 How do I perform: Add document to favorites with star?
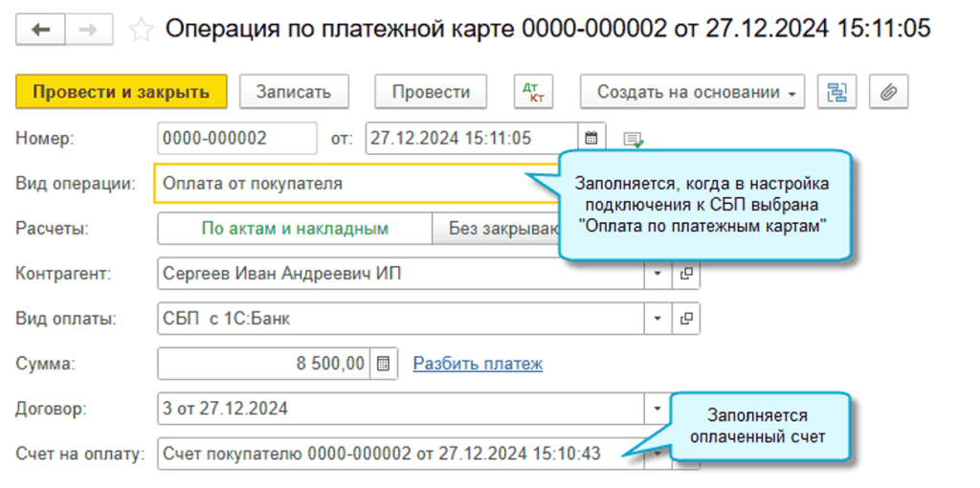coord(141,30)
